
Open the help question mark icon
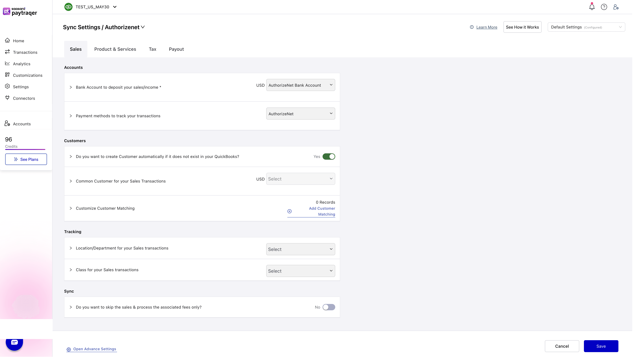pos(604,7)
